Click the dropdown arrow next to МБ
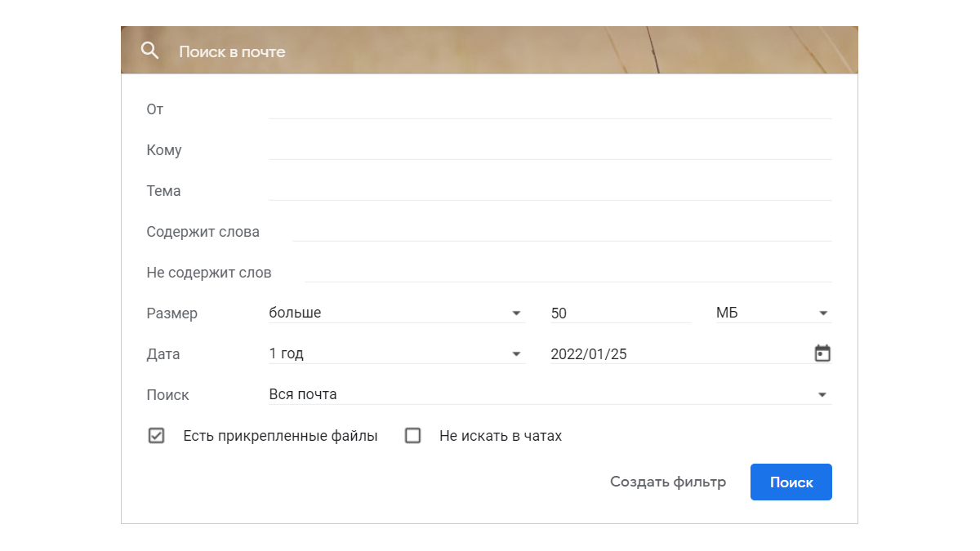Screen dimensions: 980x551 (822, 313)
